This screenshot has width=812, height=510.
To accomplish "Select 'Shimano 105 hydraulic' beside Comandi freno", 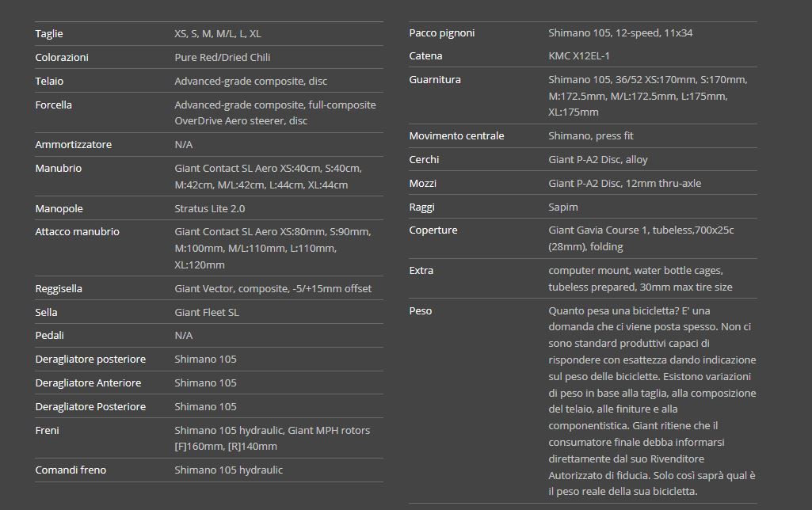I will (228, 470).
